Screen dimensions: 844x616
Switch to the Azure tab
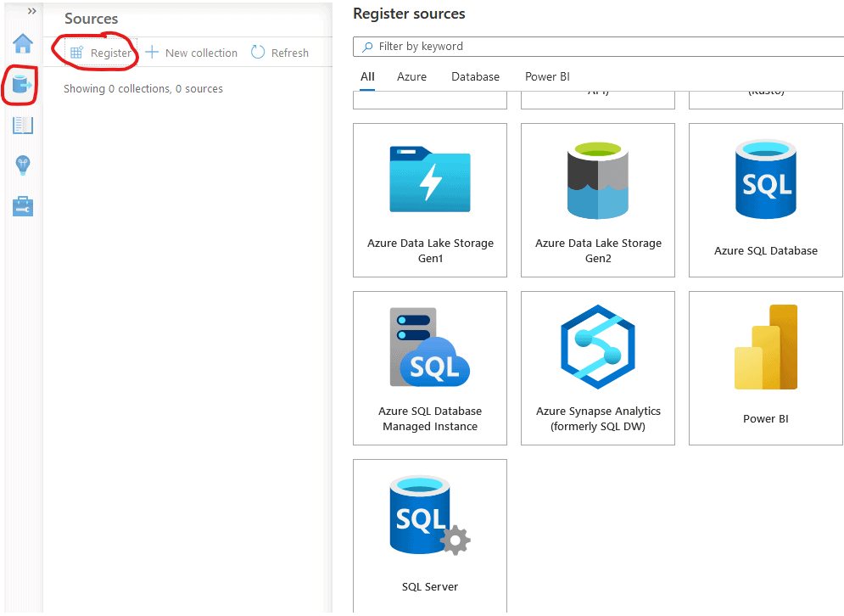point(411,76)
